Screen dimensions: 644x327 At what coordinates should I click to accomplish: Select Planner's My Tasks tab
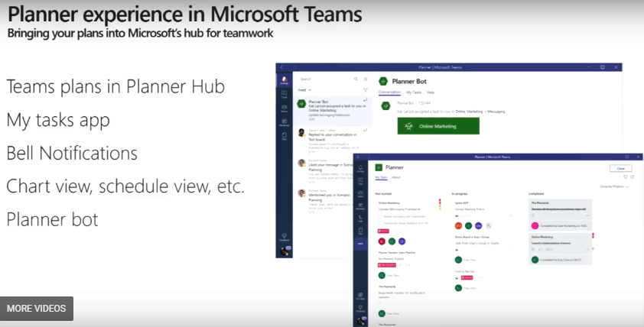[381, 177]
